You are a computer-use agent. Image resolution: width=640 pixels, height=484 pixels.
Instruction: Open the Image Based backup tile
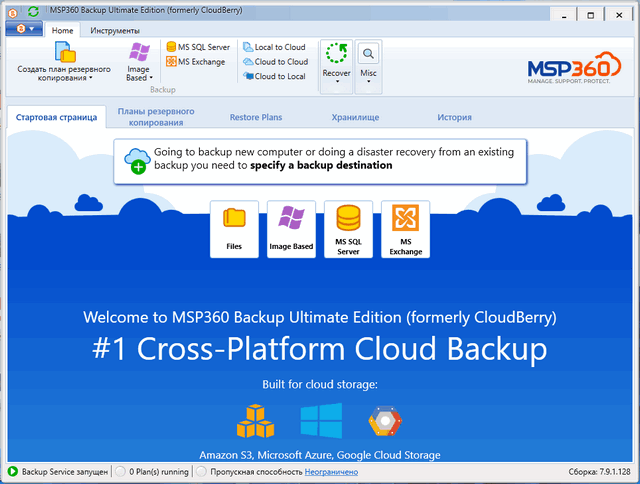pos(291,228)
